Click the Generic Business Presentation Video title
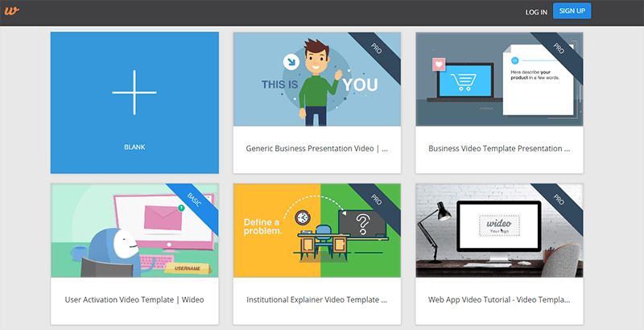The width and height of the screenshot is (644, 330). click(x=316, y=149)
